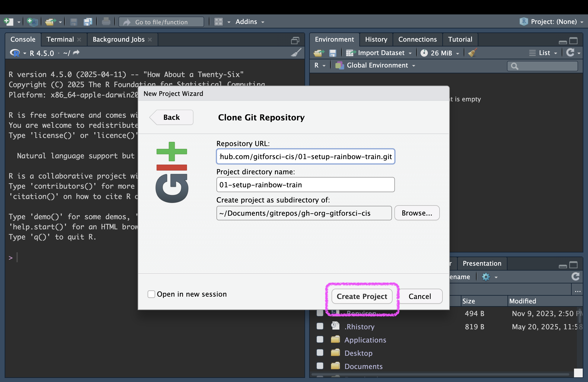Open the .Rhistory file icon
The image size is (588, 382).
[x=335, y=326]
